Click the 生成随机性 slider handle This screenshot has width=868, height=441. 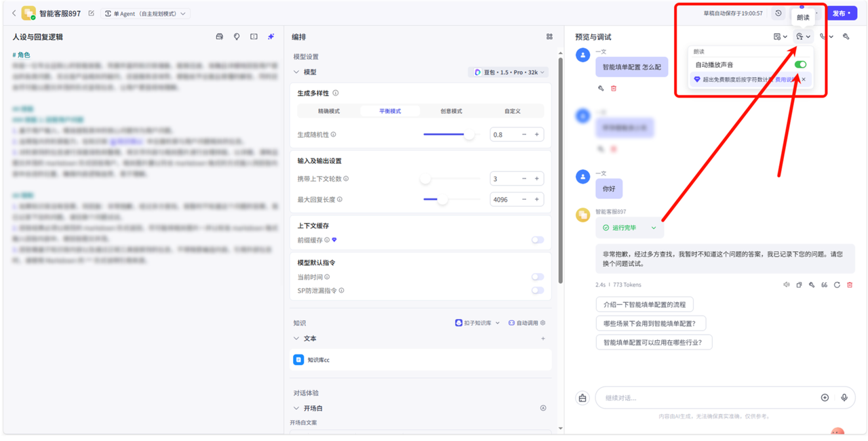[x=469, y=135]
